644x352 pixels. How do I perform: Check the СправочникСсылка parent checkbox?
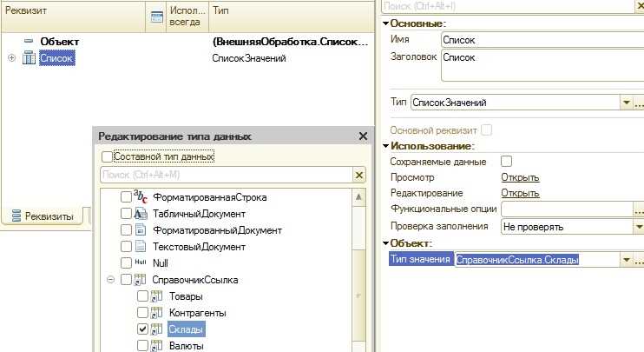pos(126,280)
